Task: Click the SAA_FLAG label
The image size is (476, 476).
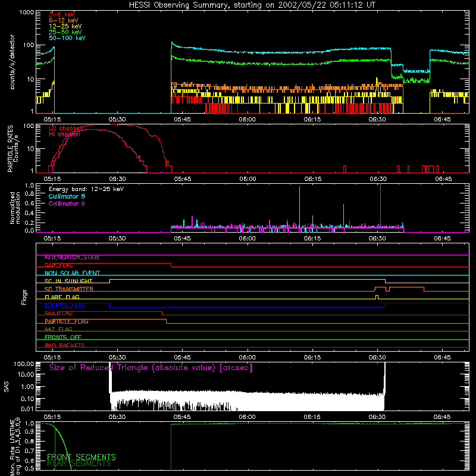Action: 58,314
